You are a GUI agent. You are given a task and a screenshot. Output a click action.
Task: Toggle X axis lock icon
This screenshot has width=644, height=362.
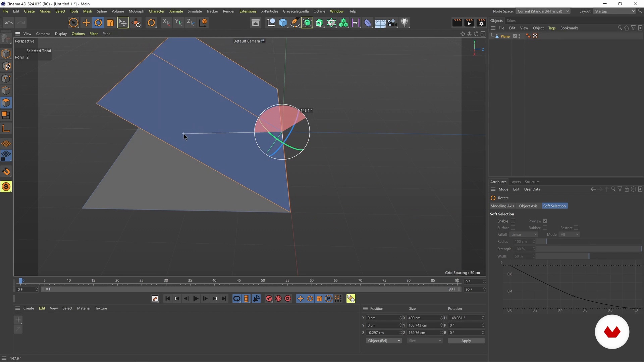(166, 23)
